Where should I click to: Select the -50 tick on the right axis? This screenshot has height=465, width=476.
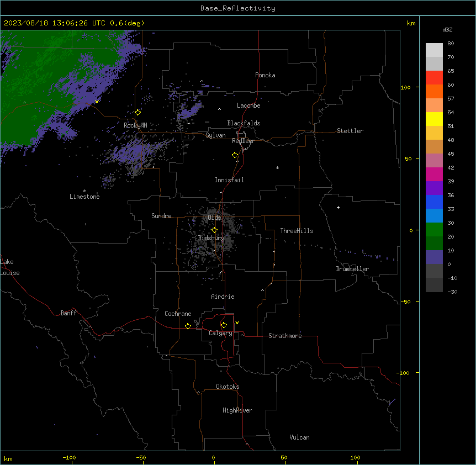[405, 302]
